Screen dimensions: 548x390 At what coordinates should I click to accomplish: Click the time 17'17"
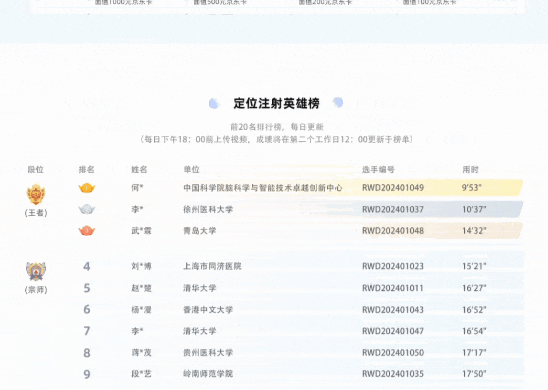474,353
